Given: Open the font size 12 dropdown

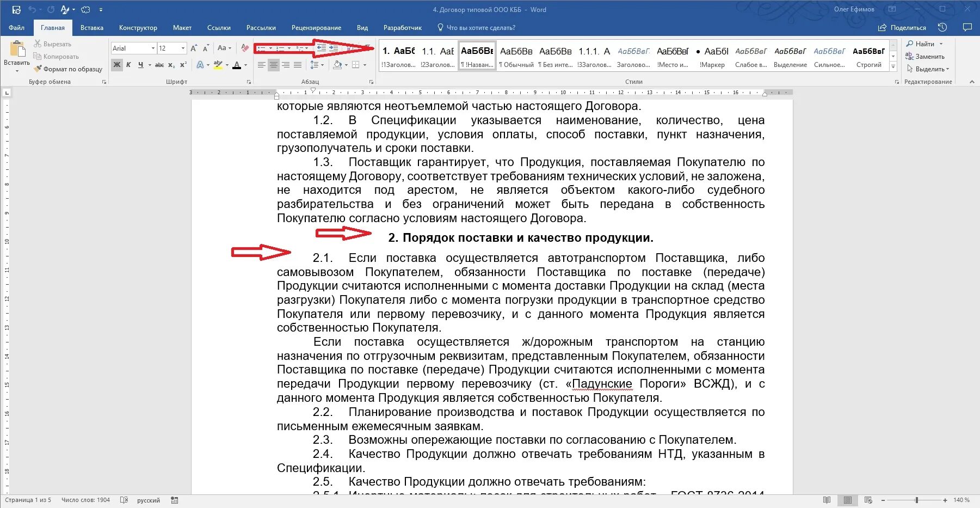Looking at the screenshot, I should (x=183, y=48).
